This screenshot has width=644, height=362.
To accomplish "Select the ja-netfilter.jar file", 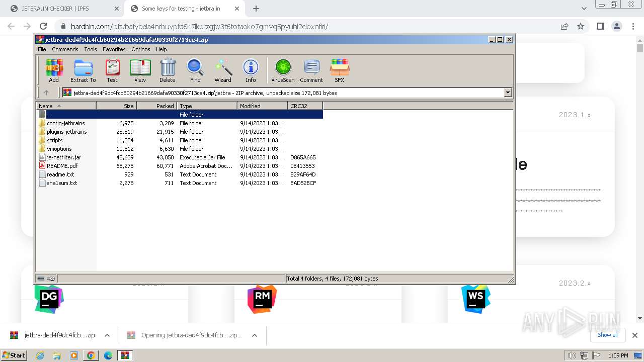I will (64, 157).
